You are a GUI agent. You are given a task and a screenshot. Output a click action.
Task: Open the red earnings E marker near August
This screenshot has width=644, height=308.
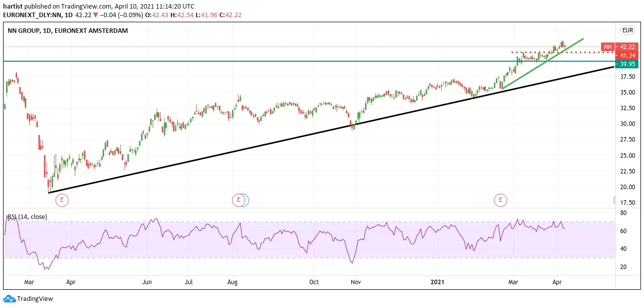238,200
